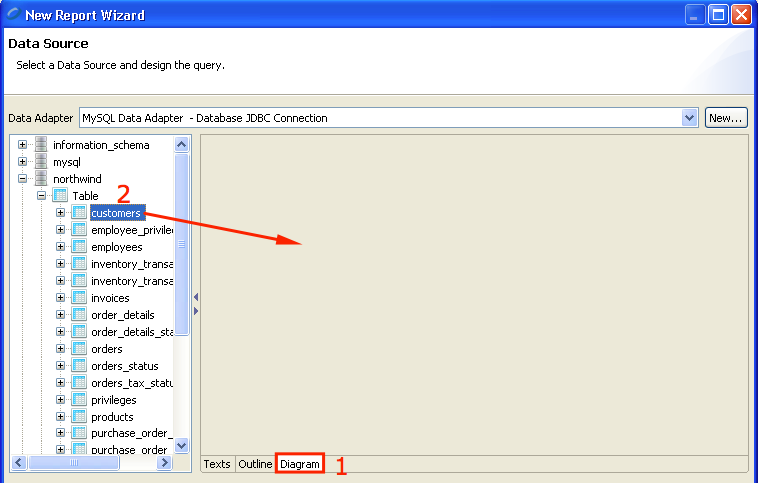
Task: Click the tree vertical scrollbar thumb
Action: click(x=181, y=244)
